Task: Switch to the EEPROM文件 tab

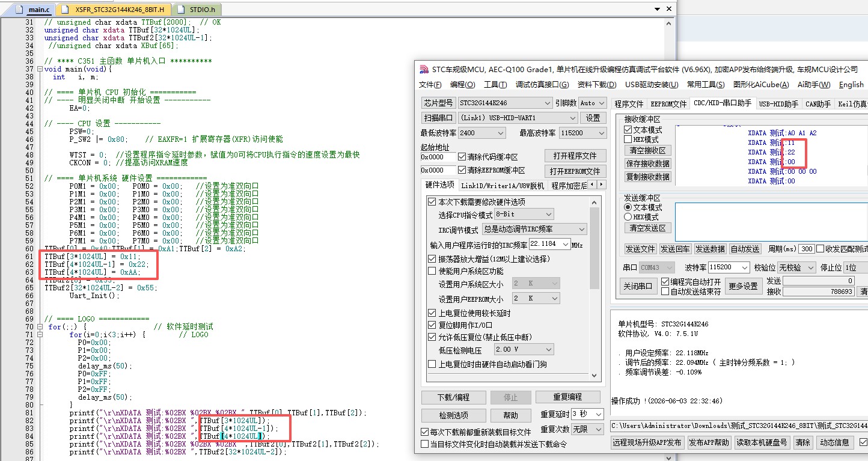Action: tap(668, 104)
